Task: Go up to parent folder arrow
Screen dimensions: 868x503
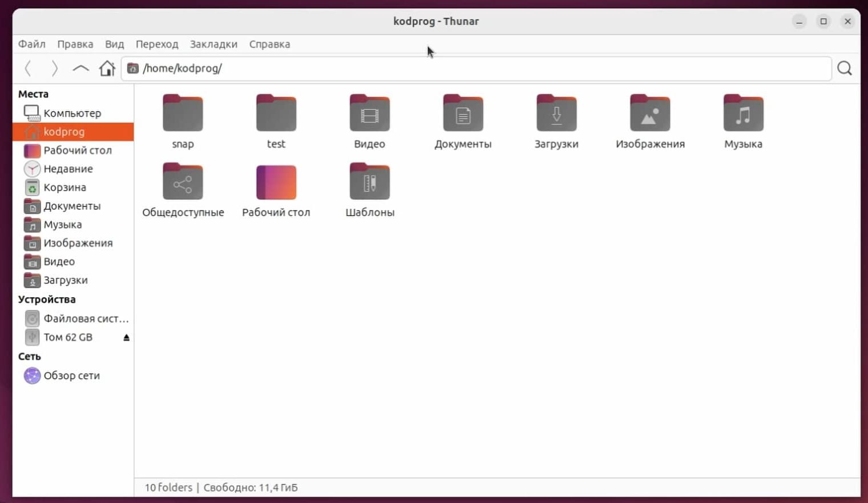Action: [x=80, y=68]
